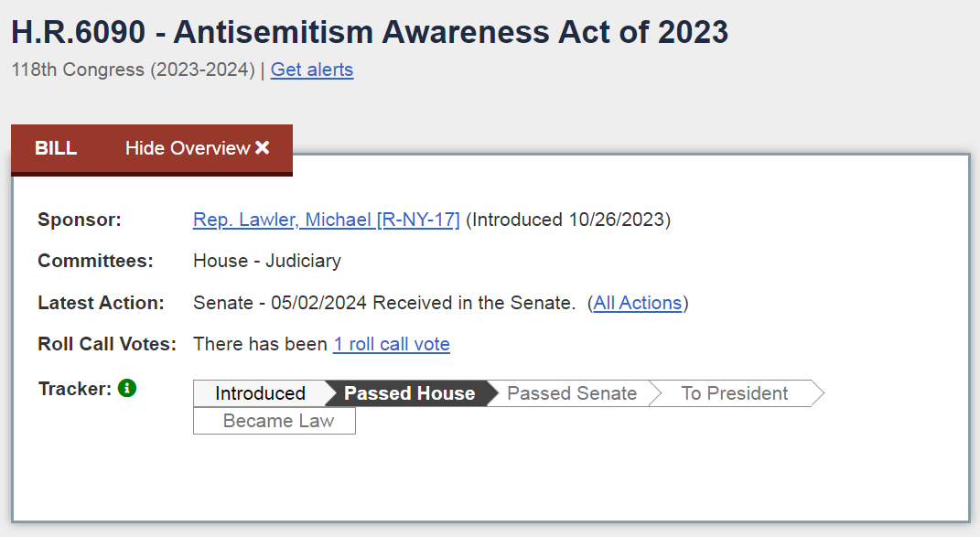This screenshot has width=980, height=537.
Task: Open sponsor Rep. Lawler, Michael link
Action: point(327,220)
